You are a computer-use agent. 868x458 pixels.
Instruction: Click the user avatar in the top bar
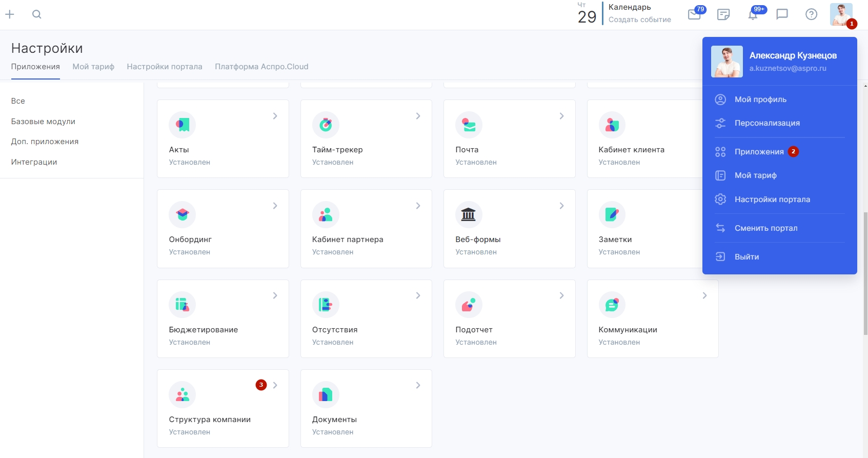[841, 14]
